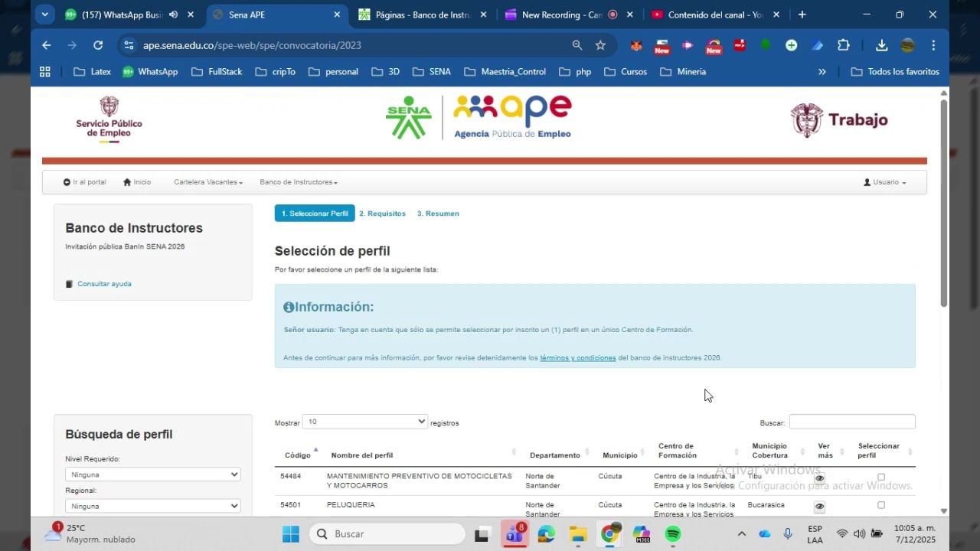
Task: Click the OneDrive cloud tray icon
Action: (765, 534)
